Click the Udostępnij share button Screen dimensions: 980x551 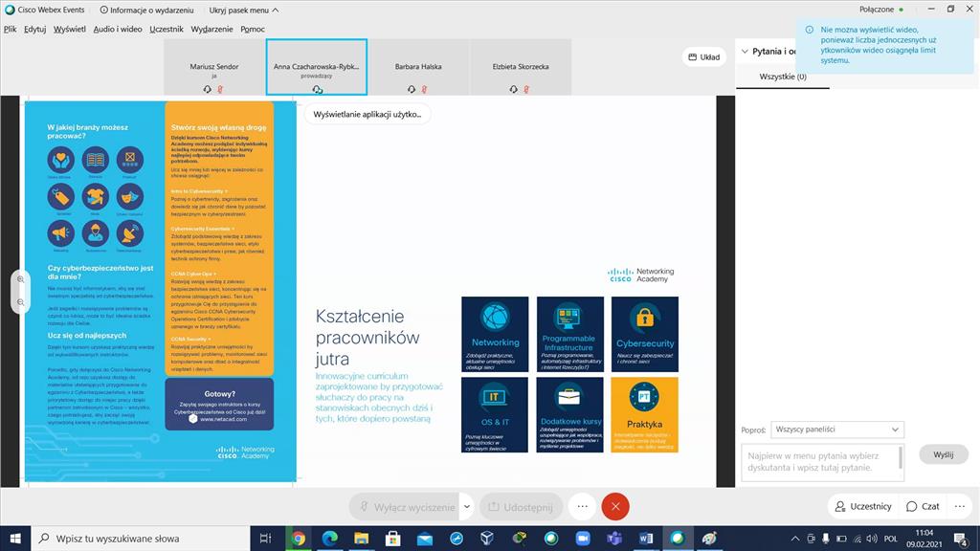pos(522,507)
